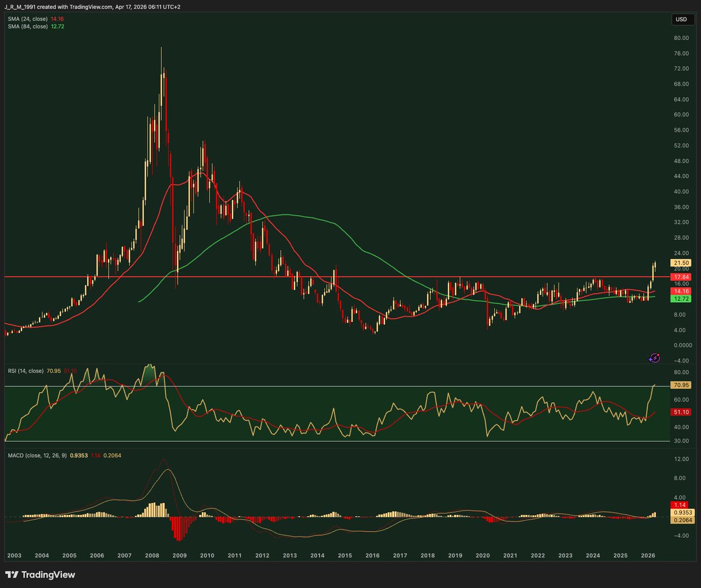
Task: Click the -4.00 tick on the MACD scale
Action: coord(681,535)
